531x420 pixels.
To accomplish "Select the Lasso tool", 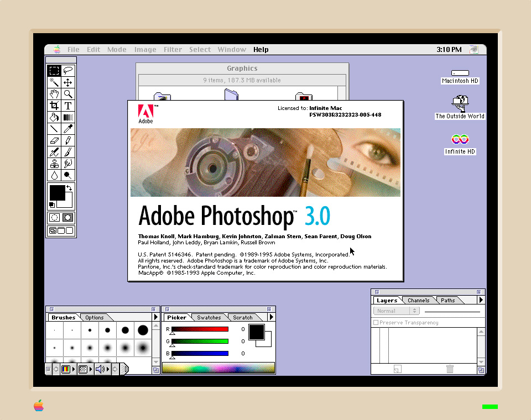I will (67, 70).
